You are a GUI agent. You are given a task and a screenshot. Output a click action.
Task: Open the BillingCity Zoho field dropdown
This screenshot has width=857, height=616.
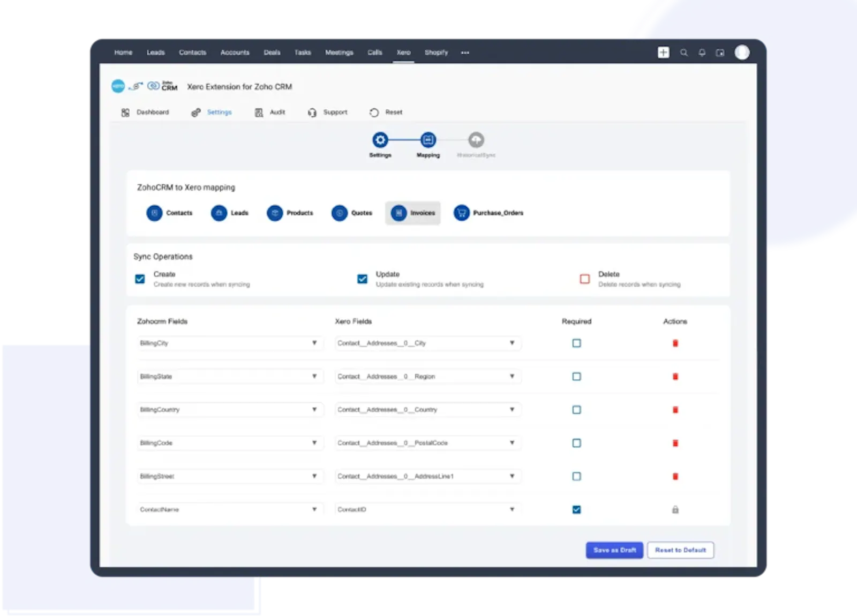230,343
